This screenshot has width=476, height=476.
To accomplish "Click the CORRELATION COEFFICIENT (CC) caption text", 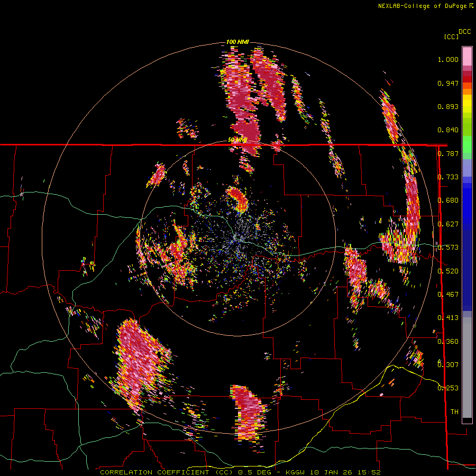I will pyautogui.click(x=167, y=472).
